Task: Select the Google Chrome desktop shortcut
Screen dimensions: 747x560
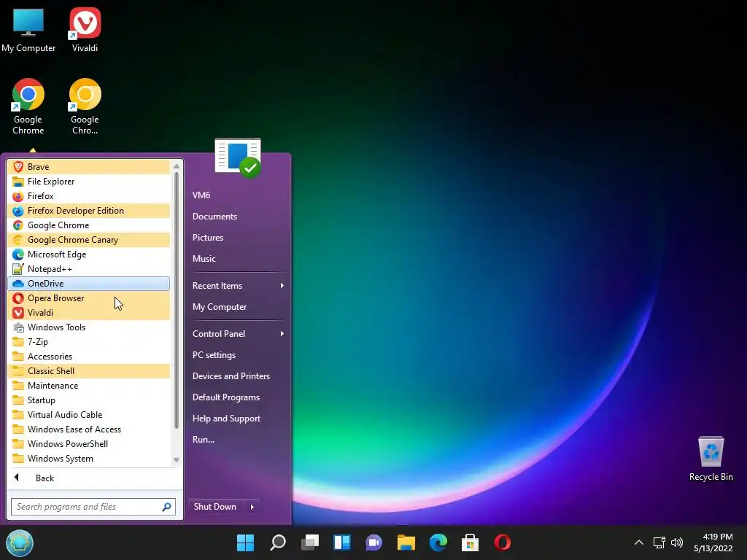Action: pyautogui.click(x=28, y=106)
